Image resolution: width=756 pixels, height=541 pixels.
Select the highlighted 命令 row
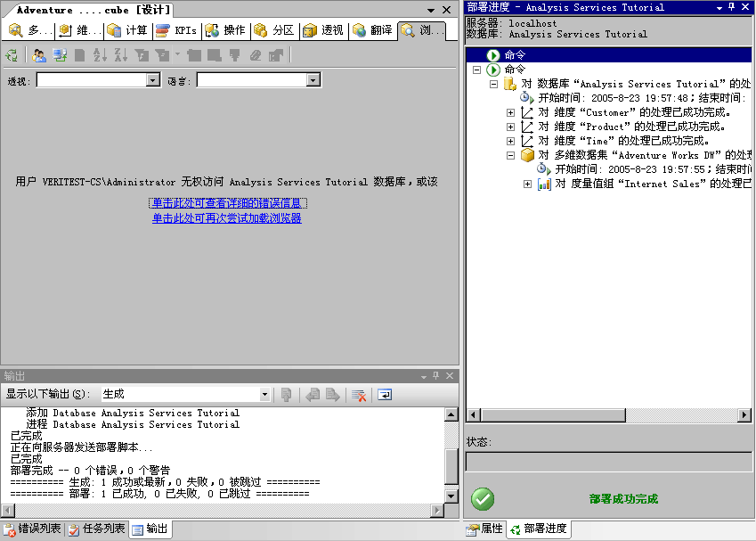point(608,55)
